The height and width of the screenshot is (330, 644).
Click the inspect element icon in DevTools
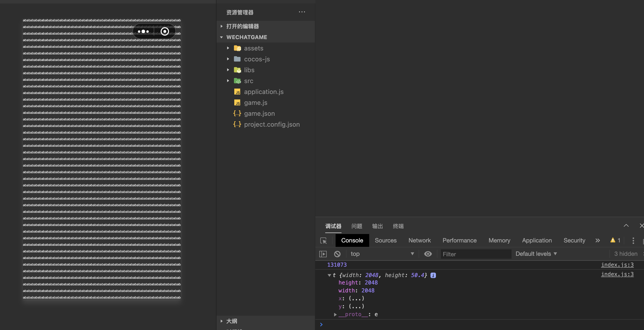pos(324,241)
